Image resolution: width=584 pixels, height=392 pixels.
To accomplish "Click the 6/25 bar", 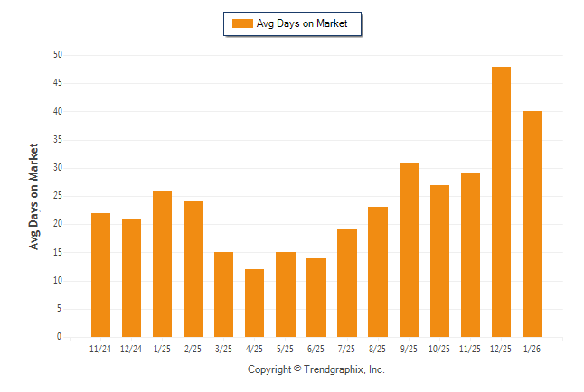I will pos(316,297).
